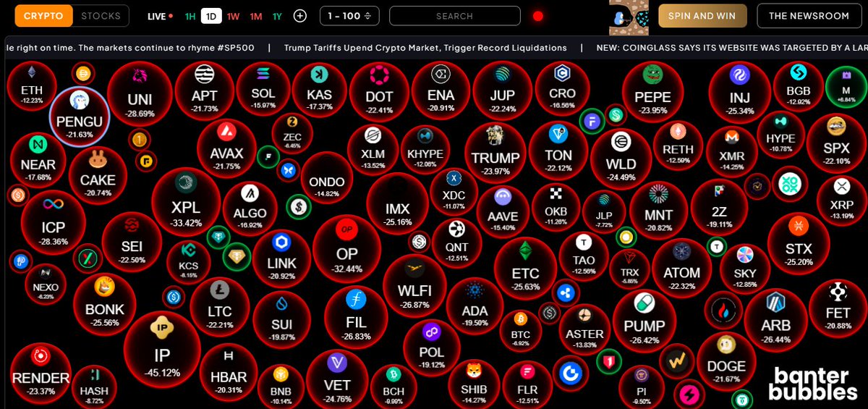Image resolution: width=868 pixels, height=409 pixels.
Task: Select the IP bubble
Action: pos(162,350)
